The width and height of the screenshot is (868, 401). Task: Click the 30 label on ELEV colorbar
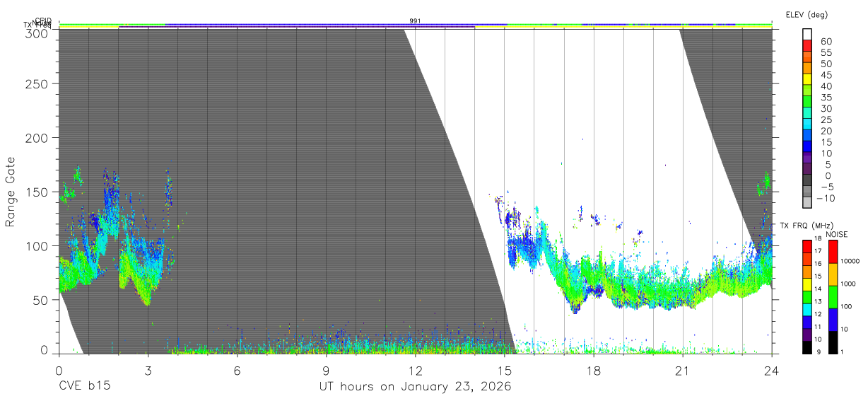point(826,108)
